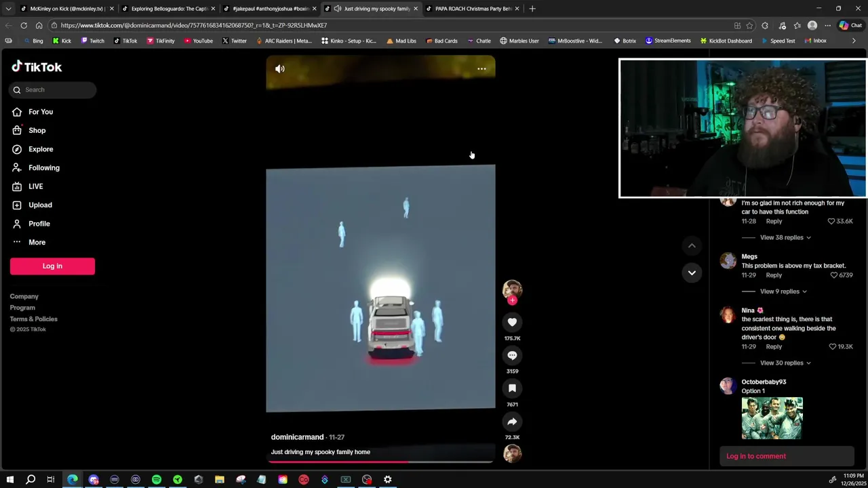Open the Program footer link
The height and width of the screenshot is (488, 868).
click(22, 308)
